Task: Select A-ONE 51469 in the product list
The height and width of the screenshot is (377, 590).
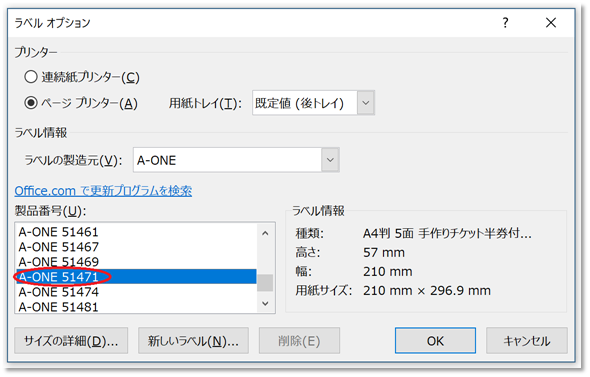Action: point(136,262)
